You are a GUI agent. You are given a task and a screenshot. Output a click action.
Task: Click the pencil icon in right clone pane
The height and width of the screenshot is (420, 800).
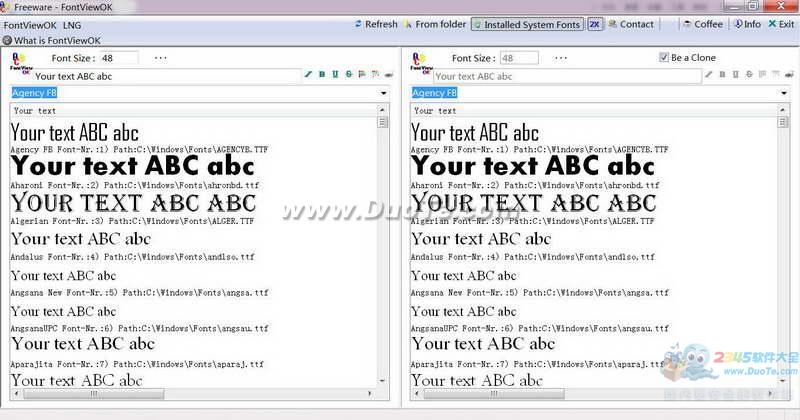click(709, 75)
